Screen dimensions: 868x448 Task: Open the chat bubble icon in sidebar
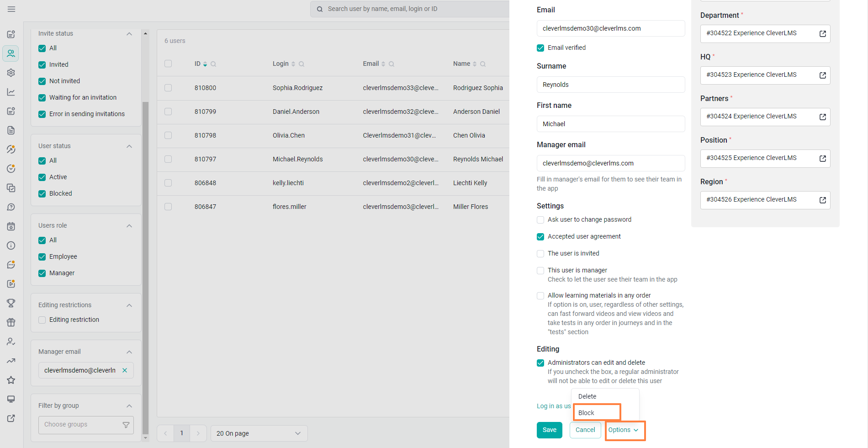coord(11,265)
